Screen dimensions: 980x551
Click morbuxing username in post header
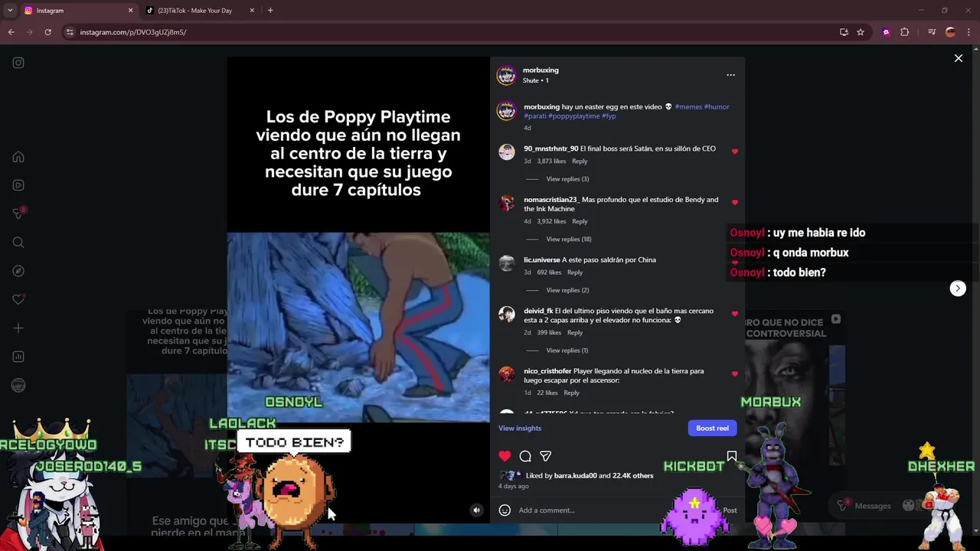[x=541, y=70]
